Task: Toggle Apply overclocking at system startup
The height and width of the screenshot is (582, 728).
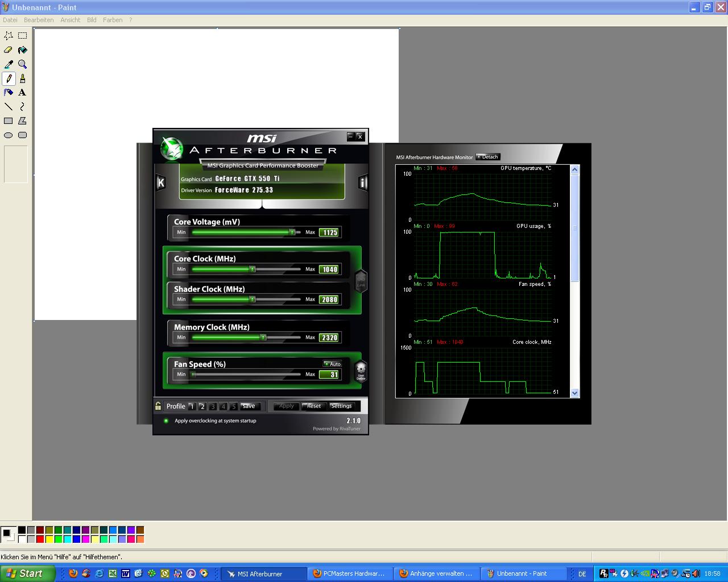Action: 166,421
